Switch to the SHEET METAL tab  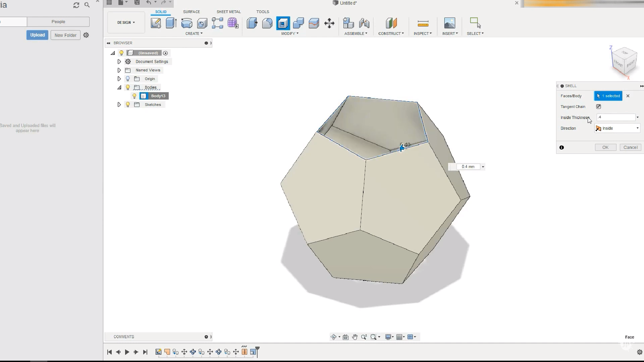[228, 12]
